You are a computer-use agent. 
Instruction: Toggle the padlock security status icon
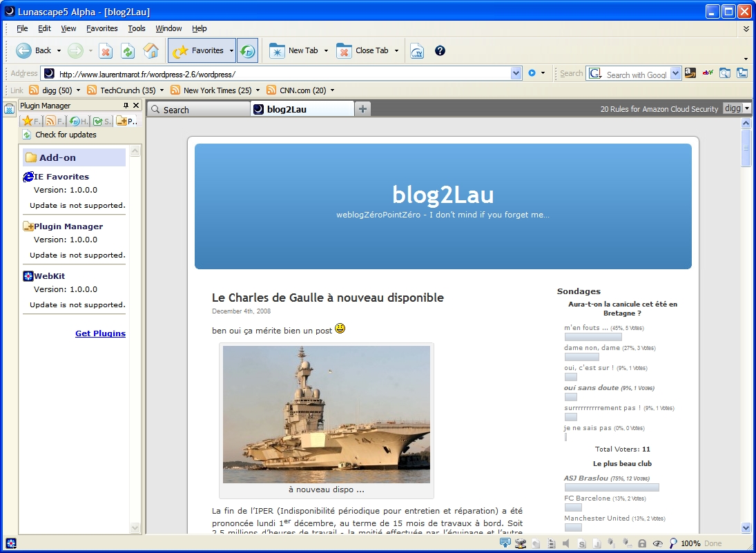pos(642,544)
